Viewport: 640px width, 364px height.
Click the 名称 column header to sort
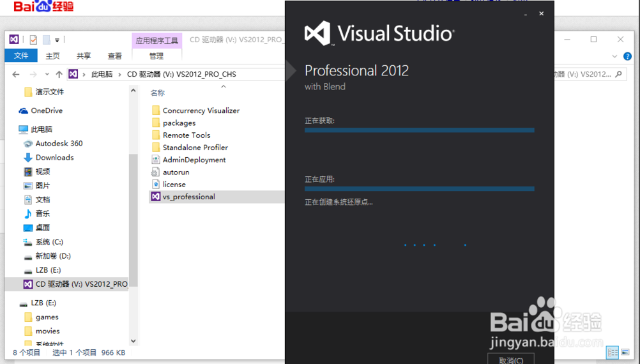click(158, 93)
